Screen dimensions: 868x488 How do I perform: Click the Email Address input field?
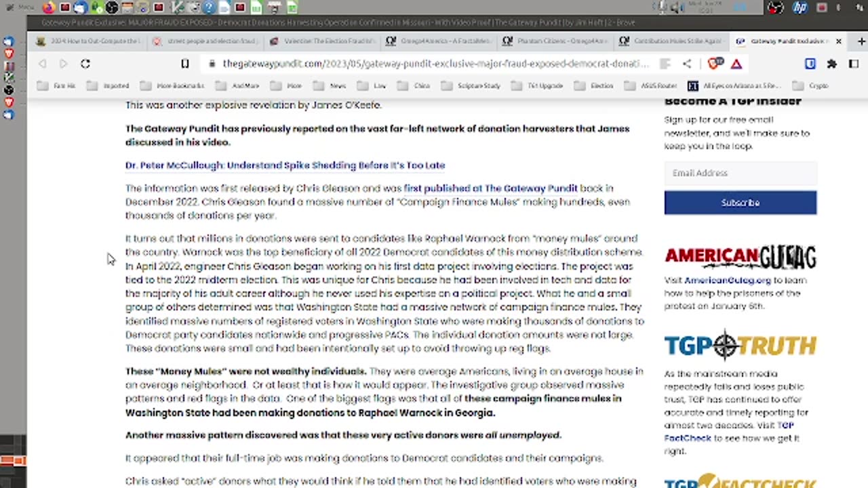[x=741, y=173]
